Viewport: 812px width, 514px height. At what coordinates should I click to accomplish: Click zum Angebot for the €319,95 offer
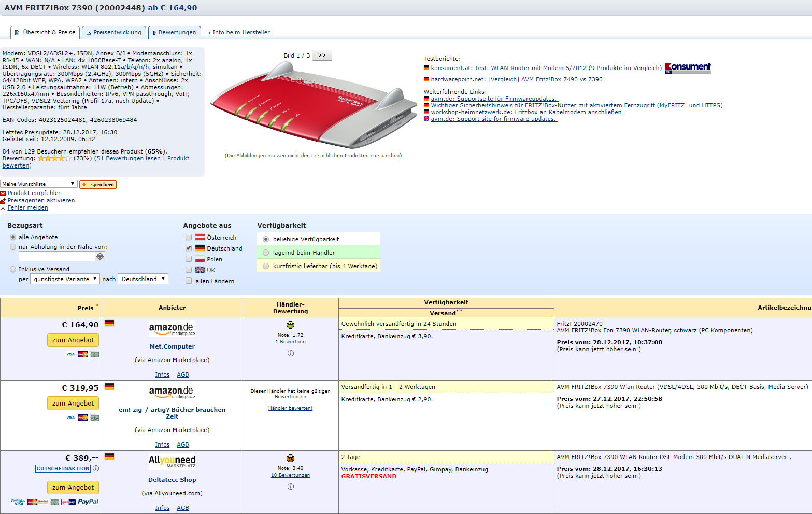coord(73,404)
